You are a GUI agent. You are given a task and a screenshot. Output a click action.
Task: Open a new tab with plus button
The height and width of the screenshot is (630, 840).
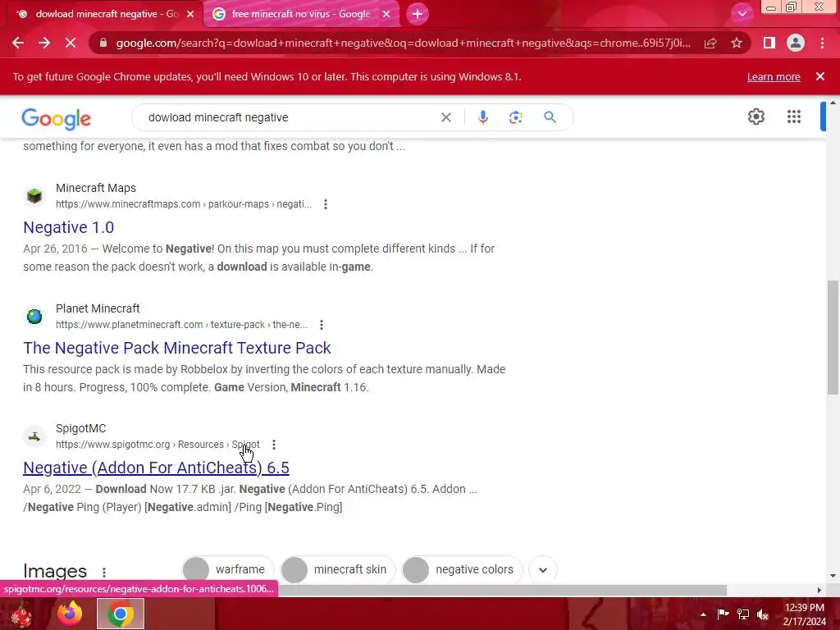(x=418, y=14)
